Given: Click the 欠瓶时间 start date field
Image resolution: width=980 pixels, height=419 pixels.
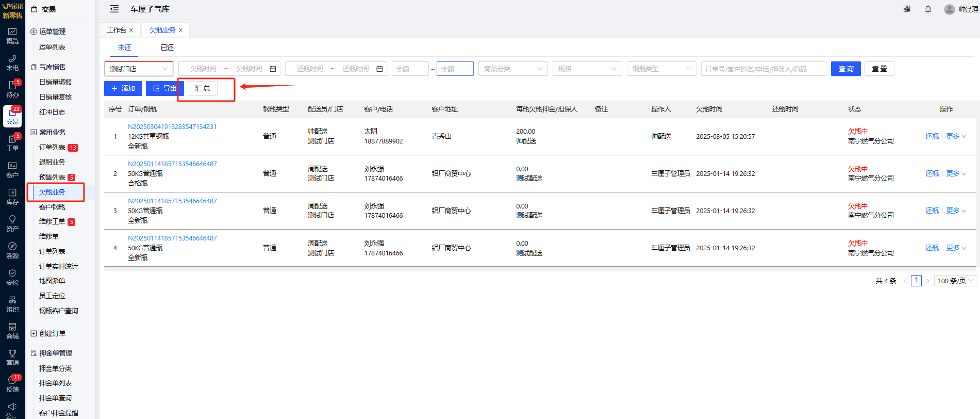Looking at the screenshot, I should coord(203,69).
